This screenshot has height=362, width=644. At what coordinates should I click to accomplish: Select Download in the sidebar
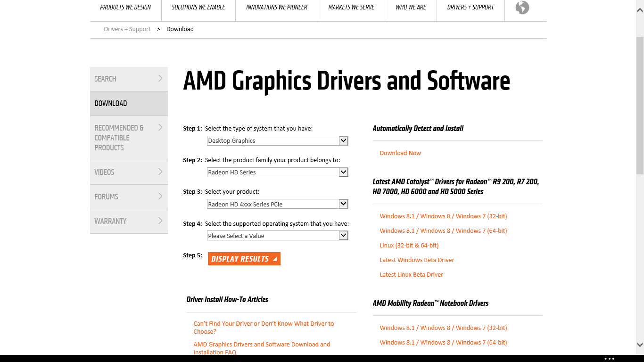tap(129, 103)
